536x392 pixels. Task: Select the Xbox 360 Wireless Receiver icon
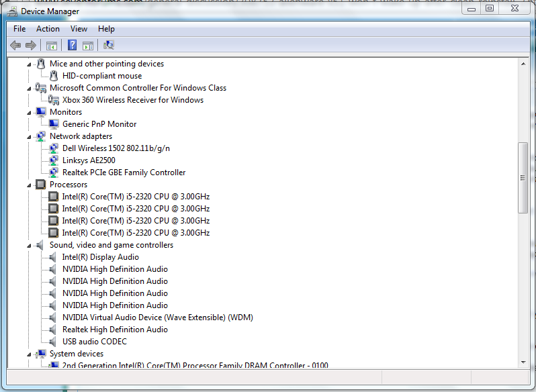(53, 100)
